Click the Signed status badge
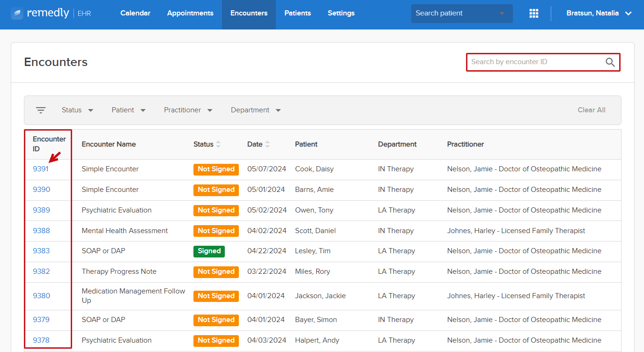 click(209, 251)
